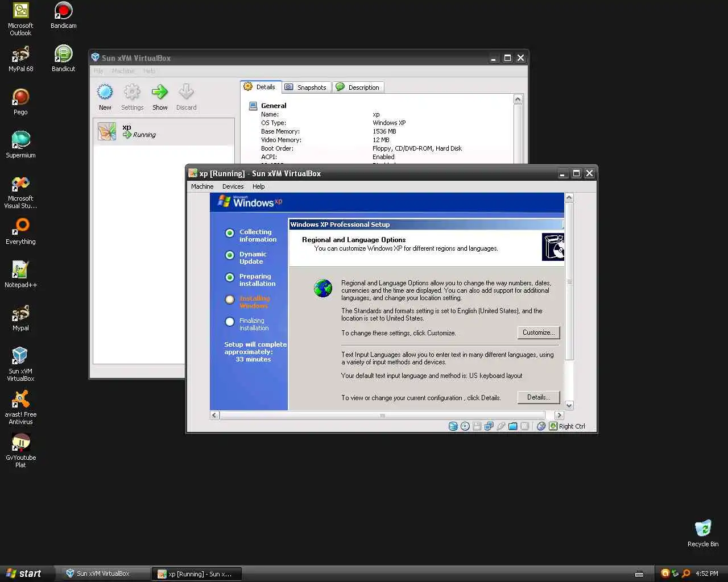Click the Microsoft Visual Studio desktop icon
This screenshot has width=728, height=582.
20,192
